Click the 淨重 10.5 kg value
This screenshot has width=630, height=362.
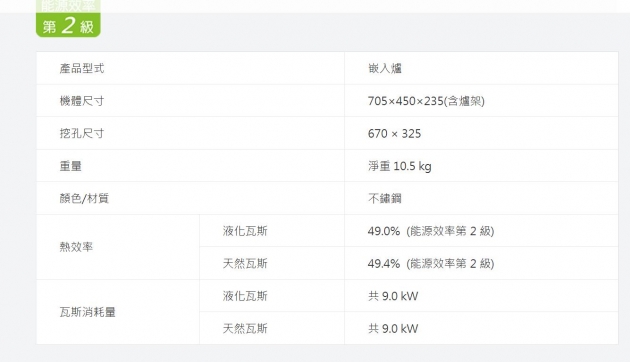click(x=400, y=166)
